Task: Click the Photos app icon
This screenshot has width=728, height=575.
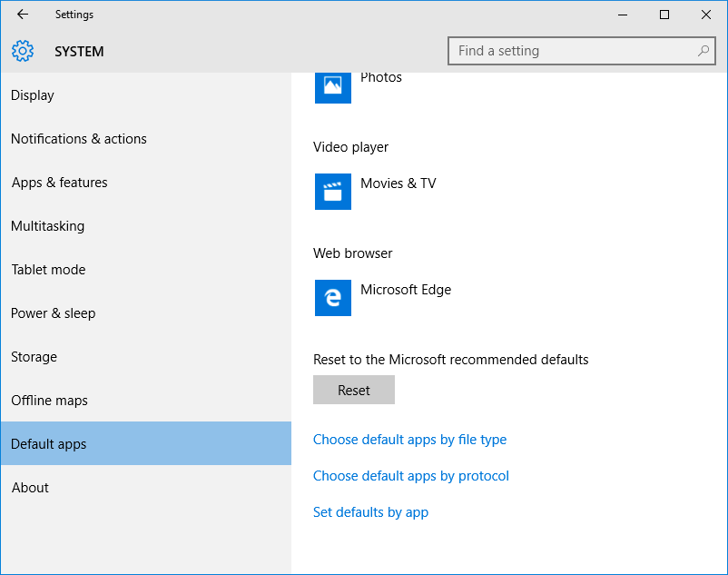Action: coord(333,88)
